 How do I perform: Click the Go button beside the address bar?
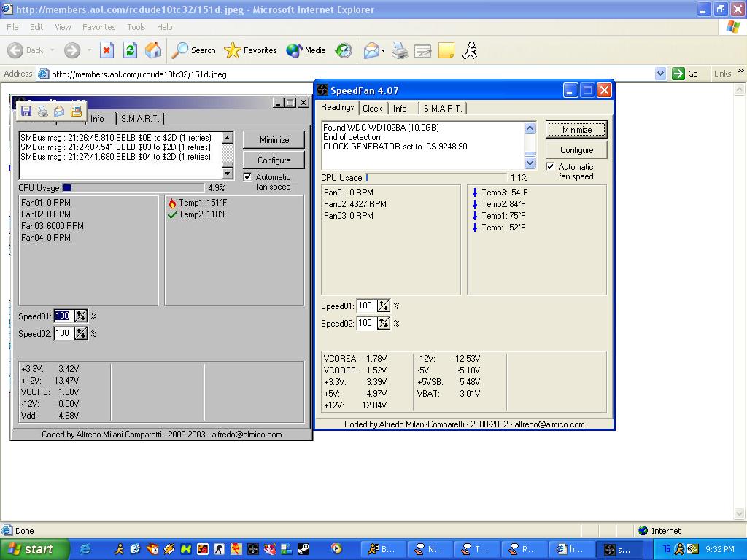686,74
